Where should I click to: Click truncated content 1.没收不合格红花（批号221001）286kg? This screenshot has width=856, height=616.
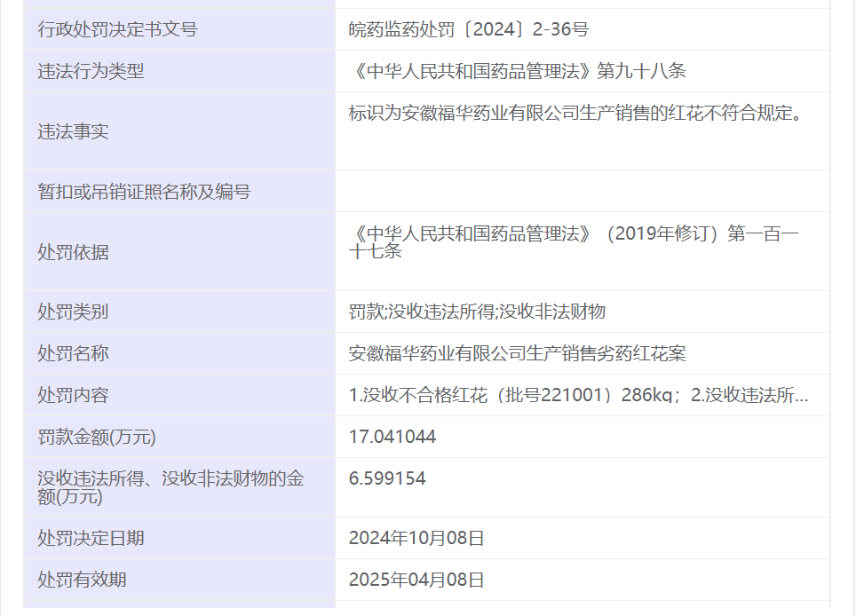point(511,395)
